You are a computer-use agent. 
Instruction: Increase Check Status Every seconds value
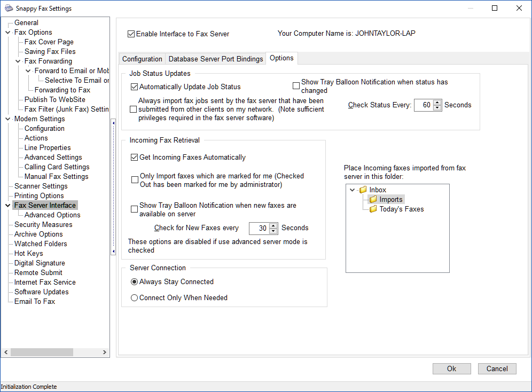[437, 103]
